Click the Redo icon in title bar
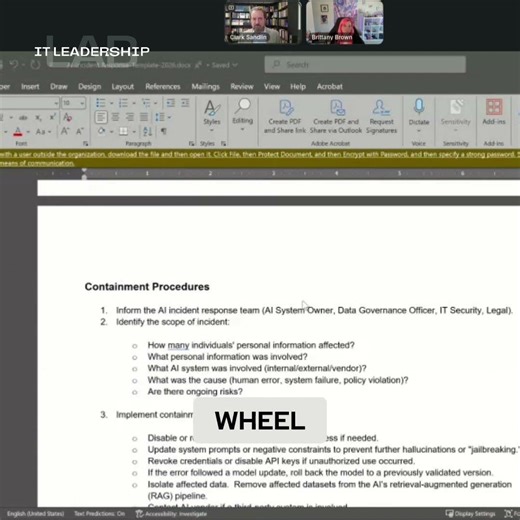 point(35,64)
